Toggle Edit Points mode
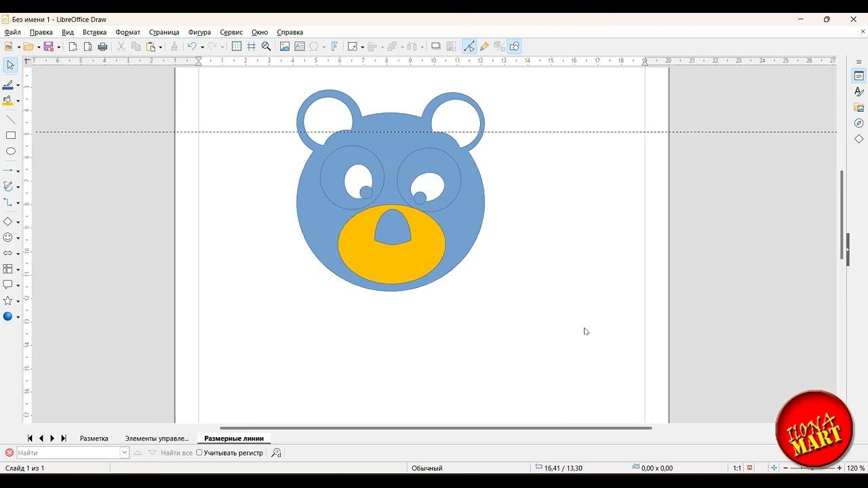868x488 pixels. point(469,47)
